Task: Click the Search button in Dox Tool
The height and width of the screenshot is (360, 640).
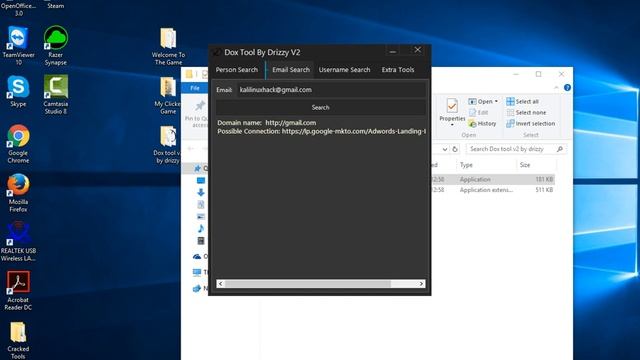Action: (321, 107)
